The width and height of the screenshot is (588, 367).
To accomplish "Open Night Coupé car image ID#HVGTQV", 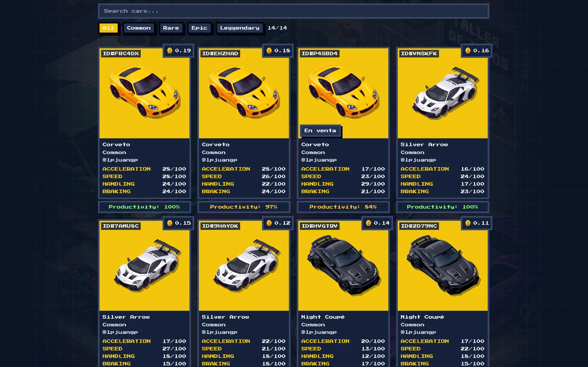I will tap(343, 265).
